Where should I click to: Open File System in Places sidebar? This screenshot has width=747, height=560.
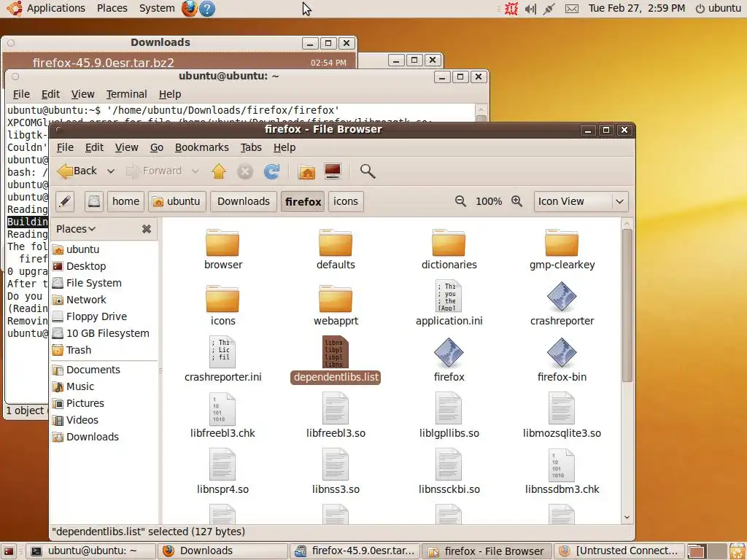(94, 283)
